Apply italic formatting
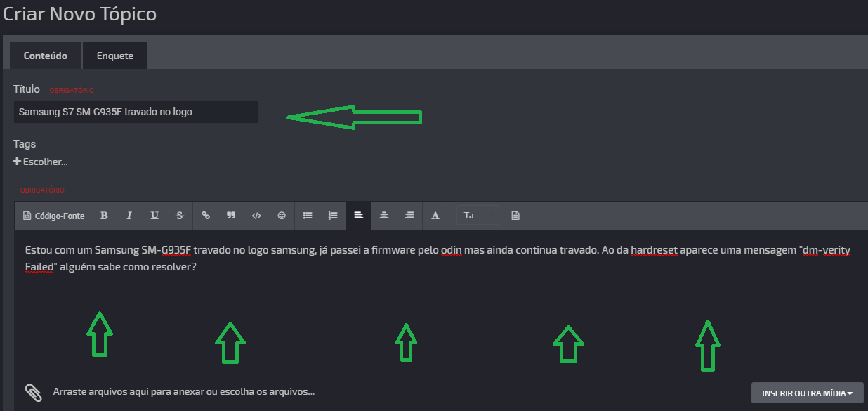The height and width of the screenshot is (411, 868). [x=129, y=216]
